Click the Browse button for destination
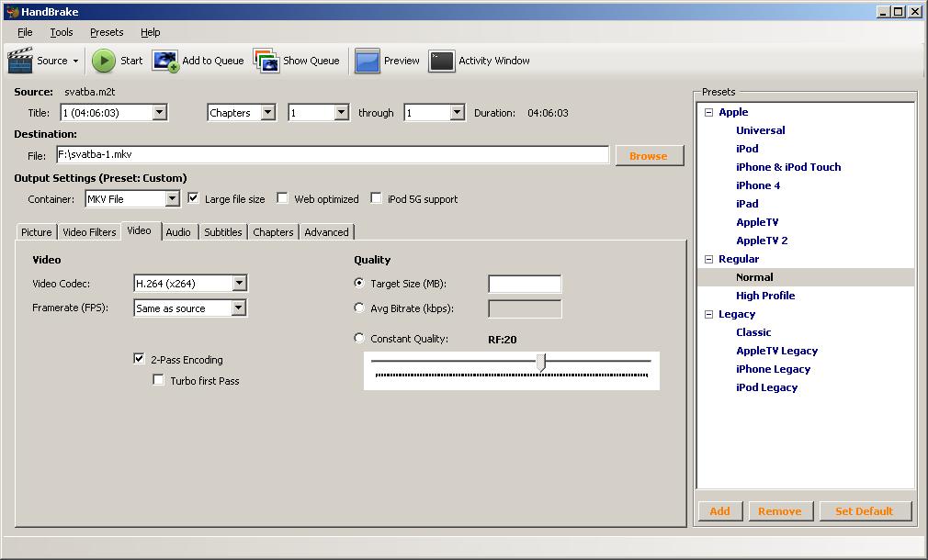928x560 pixels. coord(649,156)
